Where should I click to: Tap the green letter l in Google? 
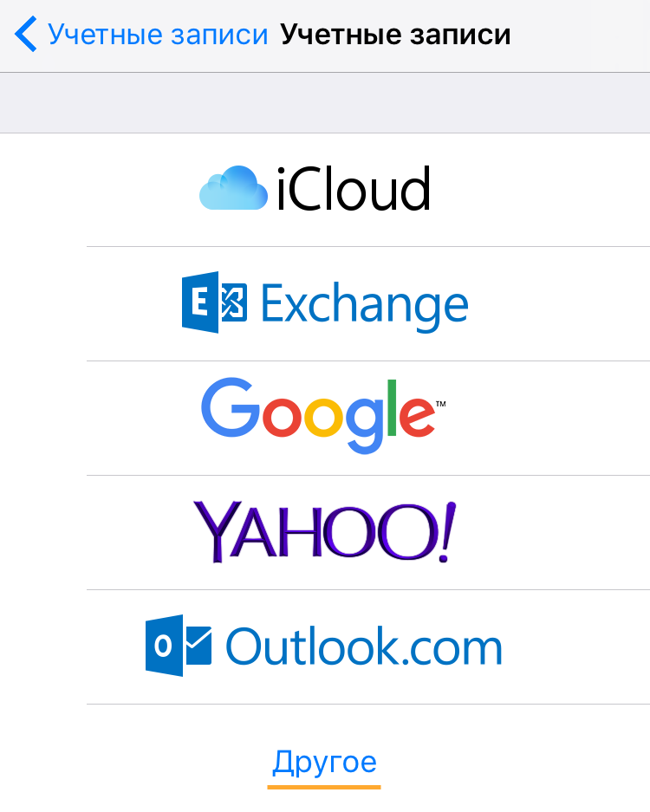click(392, 407)
